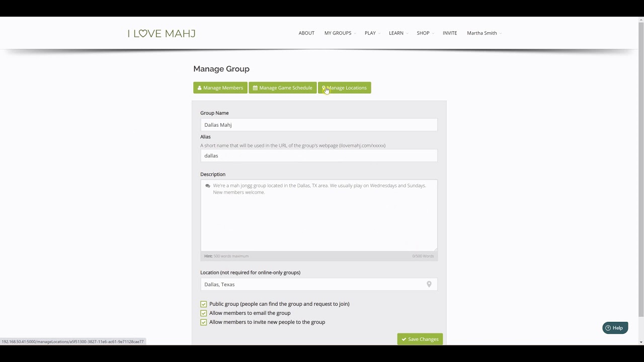The height and width of the screenshot is (362, 644).
Task: Expand the LEARN menu
Action: point(398,33)
